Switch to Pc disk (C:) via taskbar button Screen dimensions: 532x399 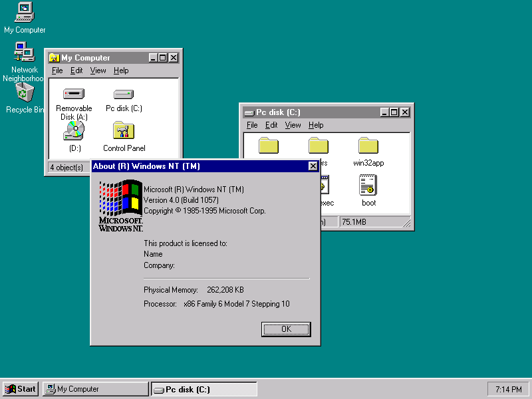point(204,389)
